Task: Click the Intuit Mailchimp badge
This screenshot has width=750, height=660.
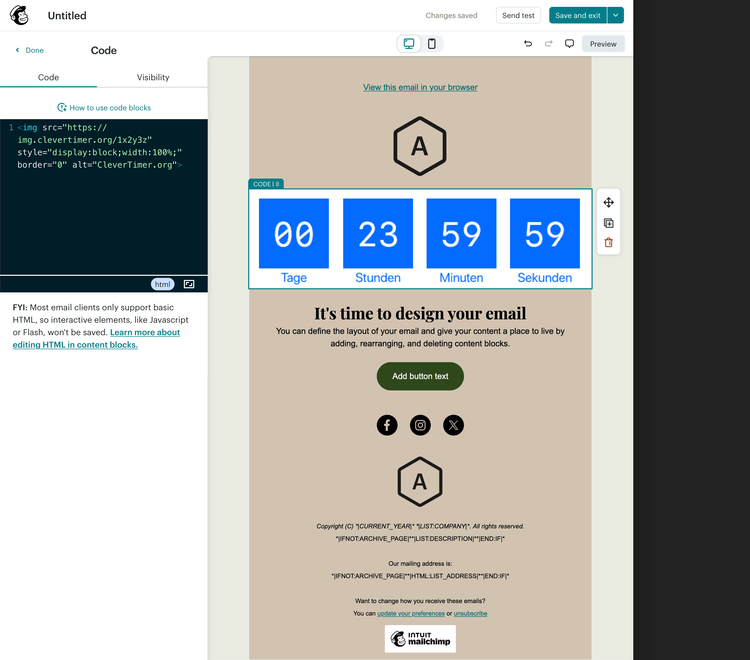Action: [420, 638]
